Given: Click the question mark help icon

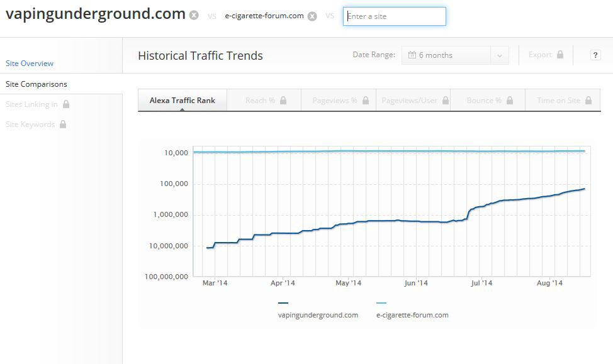Looking at the screenshot, I should [595, 55].
